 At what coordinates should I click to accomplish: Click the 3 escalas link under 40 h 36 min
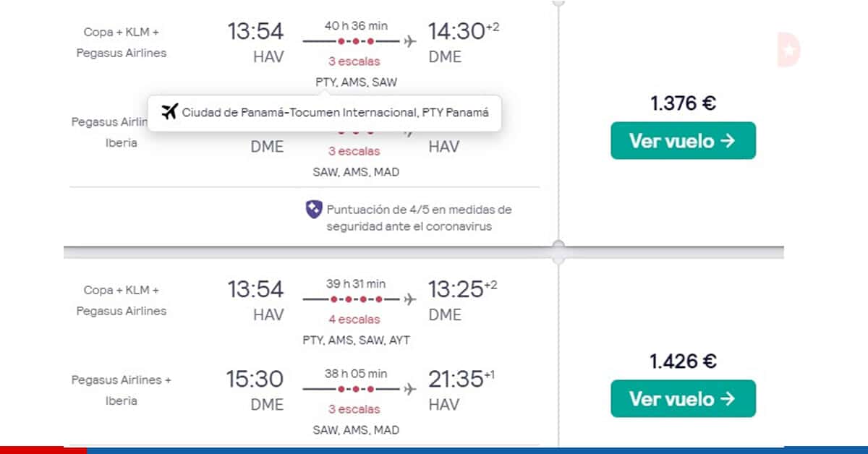[354, 61]
